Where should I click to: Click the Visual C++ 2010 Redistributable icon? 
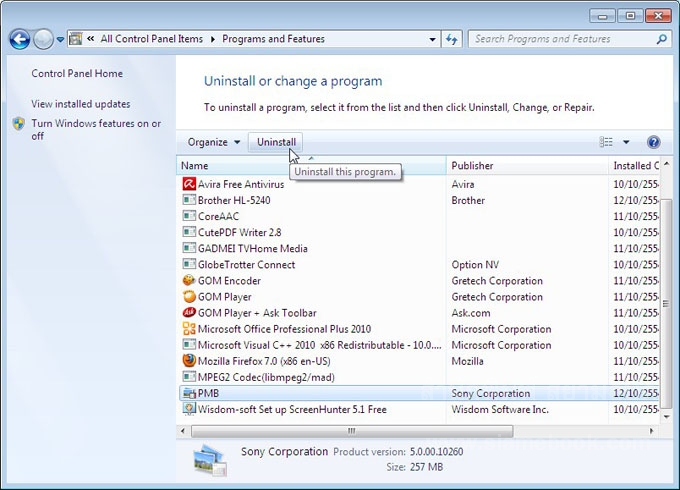point(189,345)
